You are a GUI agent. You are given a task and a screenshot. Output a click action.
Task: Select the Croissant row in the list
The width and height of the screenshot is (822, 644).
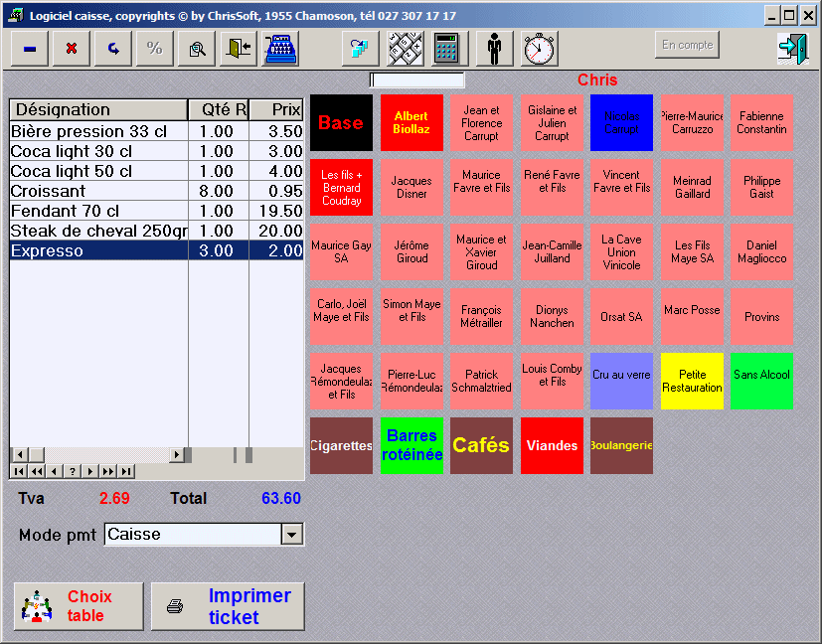(157, 191)
